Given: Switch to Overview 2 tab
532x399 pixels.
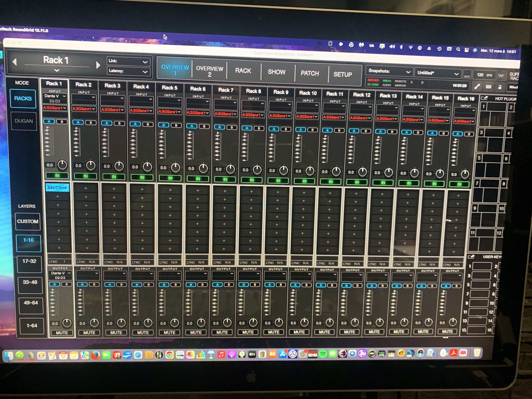Looking at the screenshot, I should coord(210,71).
